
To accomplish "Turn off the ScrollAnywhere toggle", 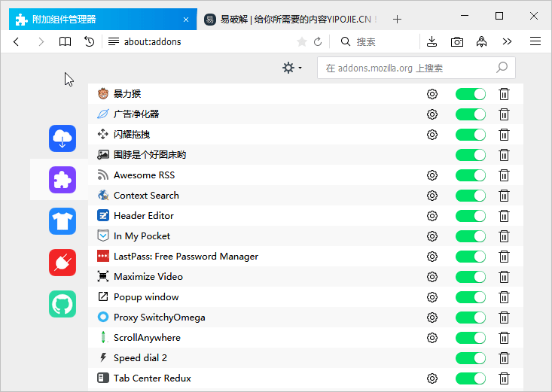I will pos(471,338).
